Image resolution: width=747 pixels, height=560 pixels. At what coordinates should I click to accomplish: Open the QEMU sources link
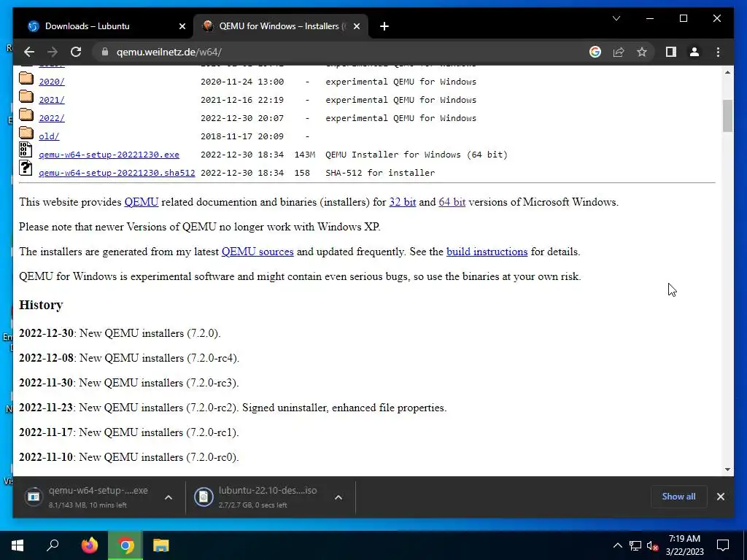pyautogui.click(x=258, y=252)
